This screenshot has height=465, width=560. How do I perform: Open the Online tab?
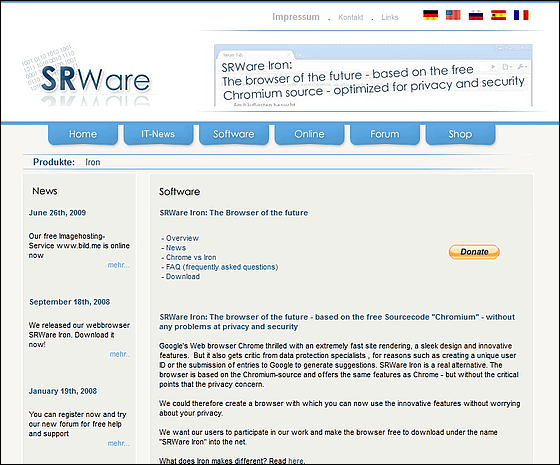tap(309, 134)
